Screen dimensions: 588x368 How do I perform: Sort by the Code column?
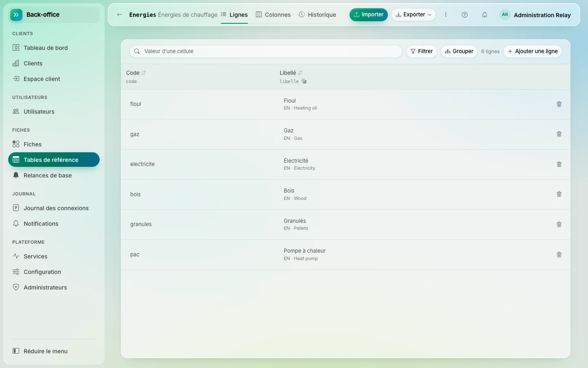tap(144, 73)
